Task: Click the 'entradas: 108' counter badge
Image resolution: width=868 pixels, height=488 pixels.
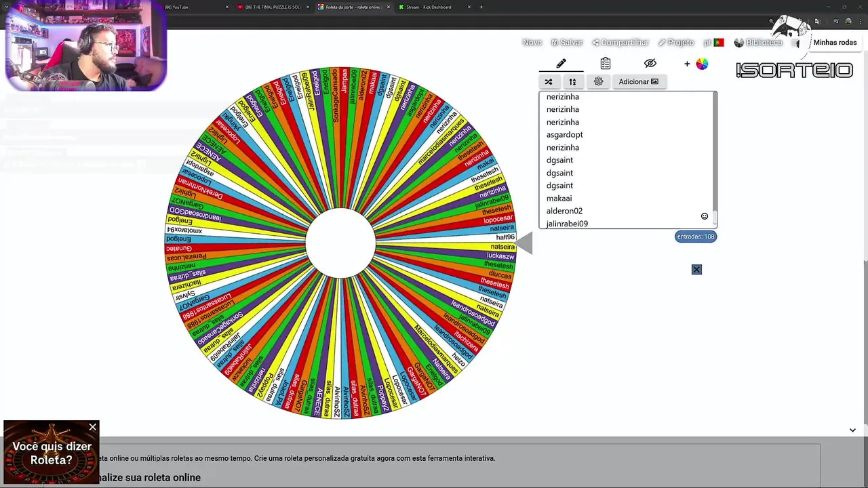Action: (x=696, y=237)
